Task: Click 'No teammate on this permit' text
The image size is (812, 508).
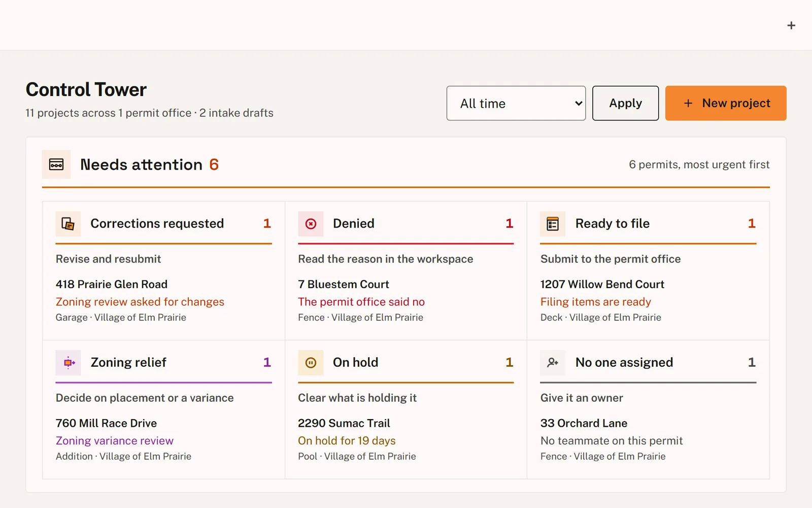Action: [612, 441]
